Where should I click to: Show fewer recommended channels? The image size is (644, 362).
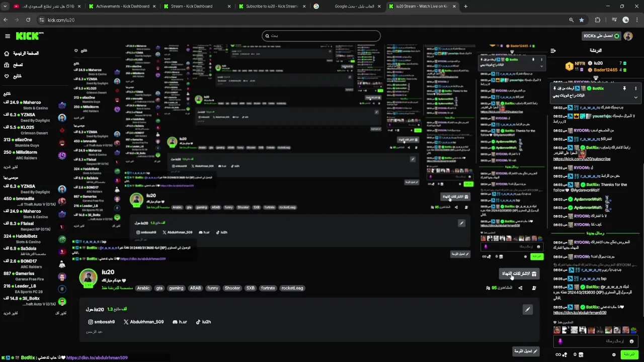coord(61,313)
